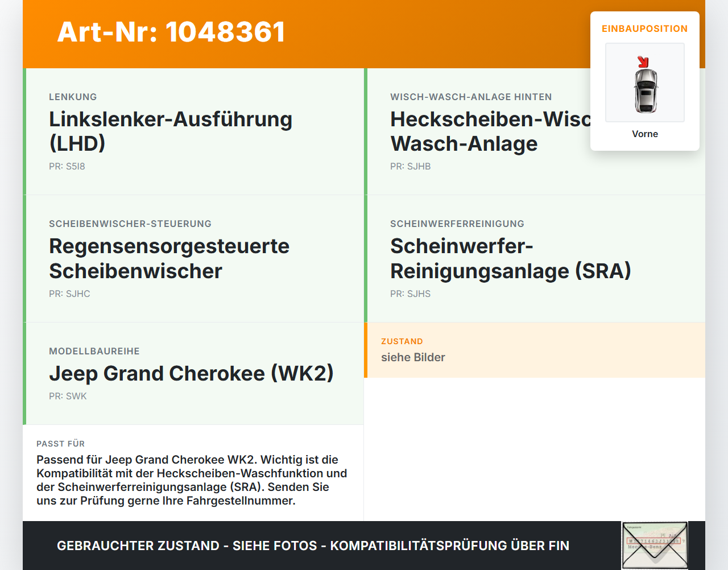Click PR: S5I8 code
The width and height of the screenshot is (728, 570).
[x=67, y=166]
